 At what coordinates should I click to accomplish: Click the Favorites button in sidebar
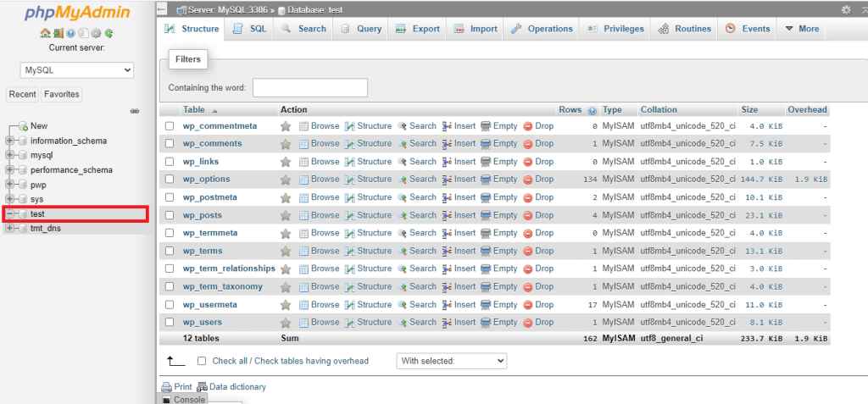pos(61,94)
